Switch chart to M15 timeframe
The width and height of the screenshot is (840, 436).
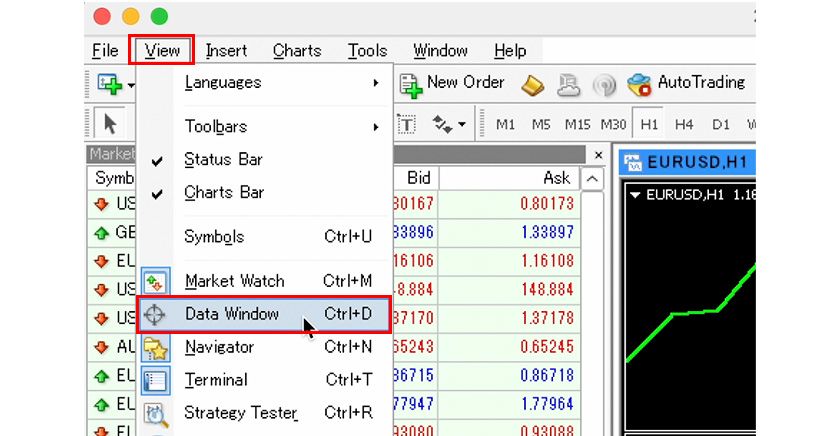tap(577, 125)
